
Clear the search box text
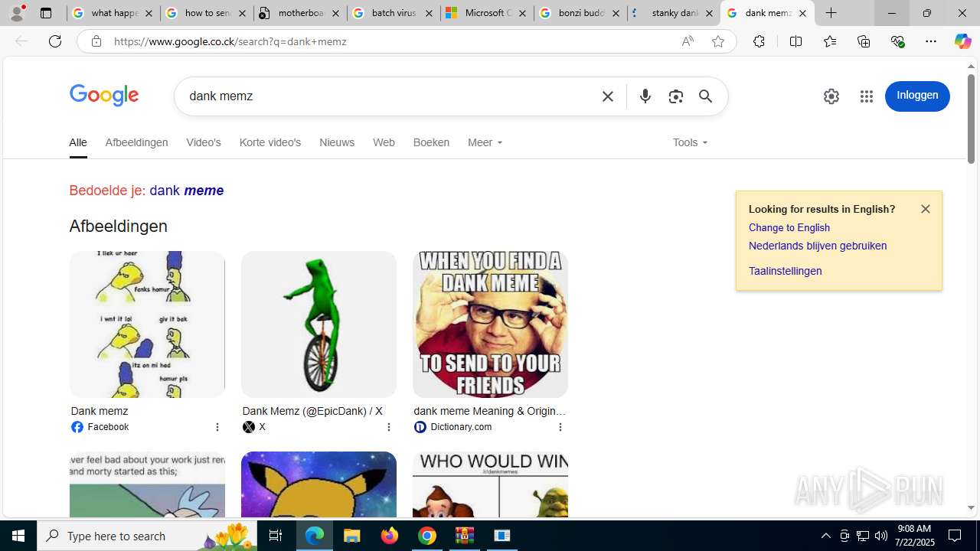pyautogui.click(x=608, y=96)
